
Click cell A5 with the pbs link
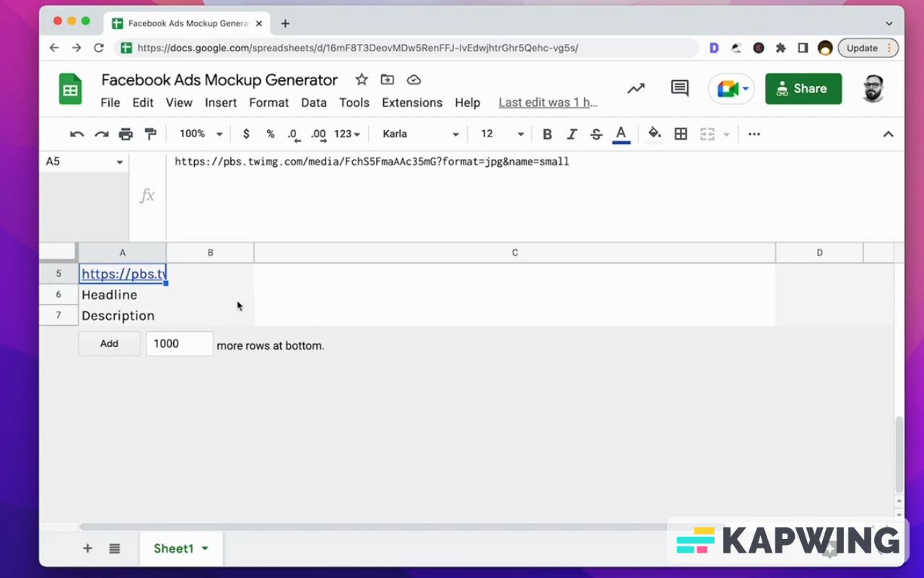[x=123, y=274]
